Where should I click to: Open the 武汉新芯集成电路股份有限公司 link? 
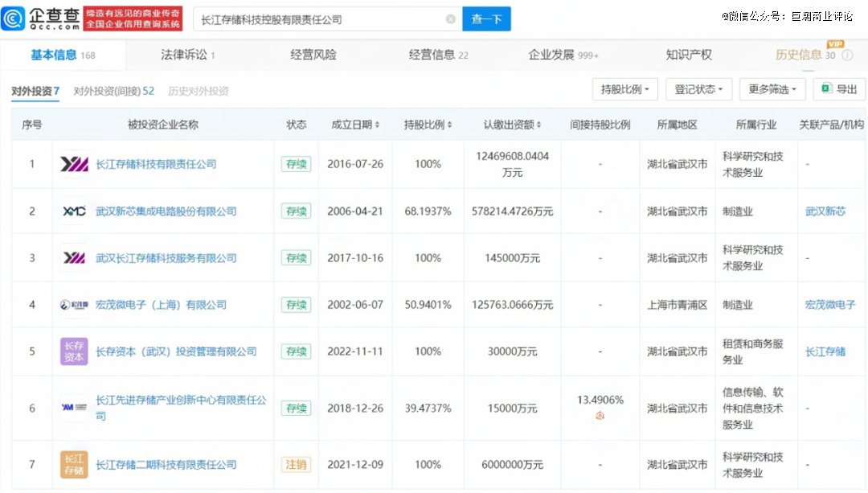(x=166, y=211)
